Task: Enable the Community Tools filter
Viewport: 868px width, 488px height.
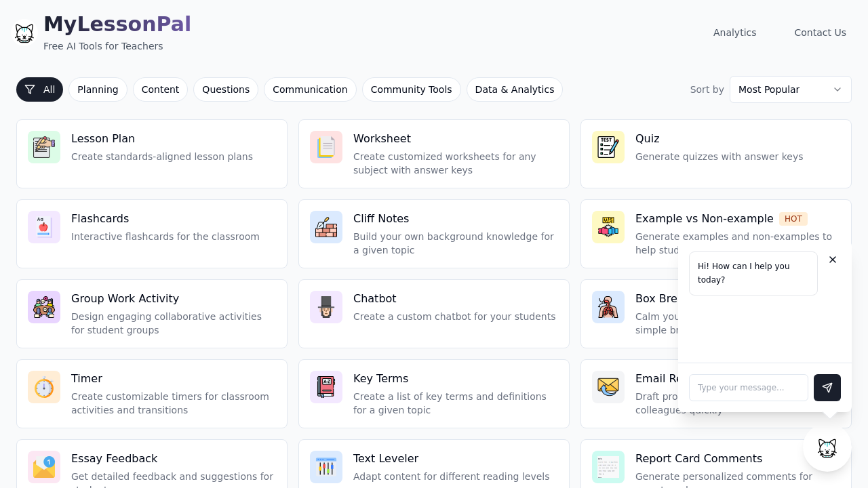Action: click(412, 89)
